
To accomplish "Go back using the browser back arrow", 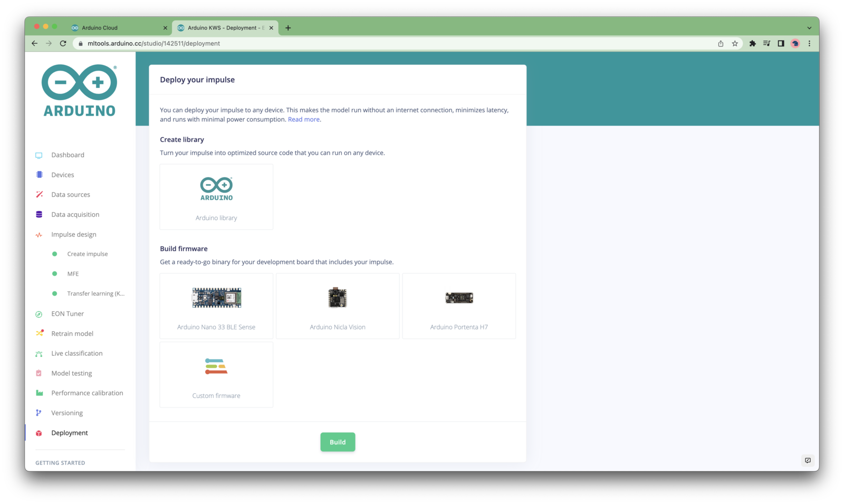I will (x=35, y=43).
